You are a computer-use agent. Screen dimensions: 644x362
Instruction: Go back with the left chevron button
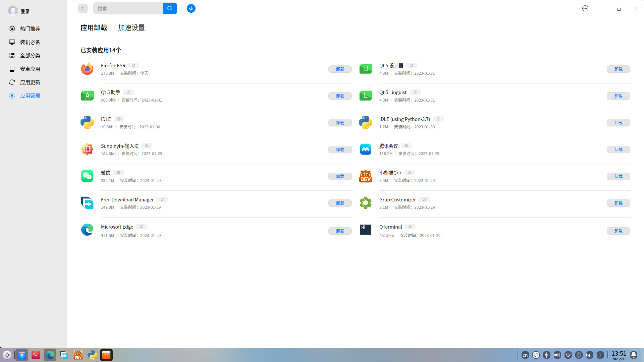coord(83,8)
